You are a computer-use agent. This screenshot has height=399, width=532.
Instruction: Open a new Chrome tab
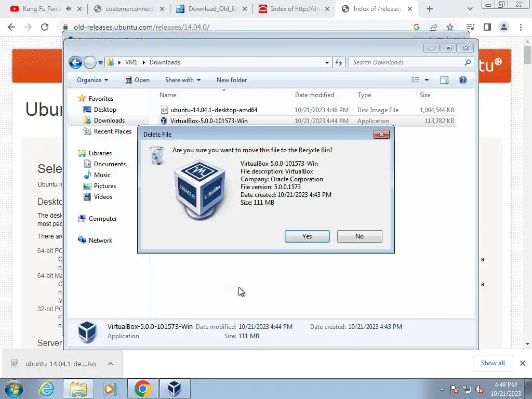pyautogui.click(x=430, y=9)
